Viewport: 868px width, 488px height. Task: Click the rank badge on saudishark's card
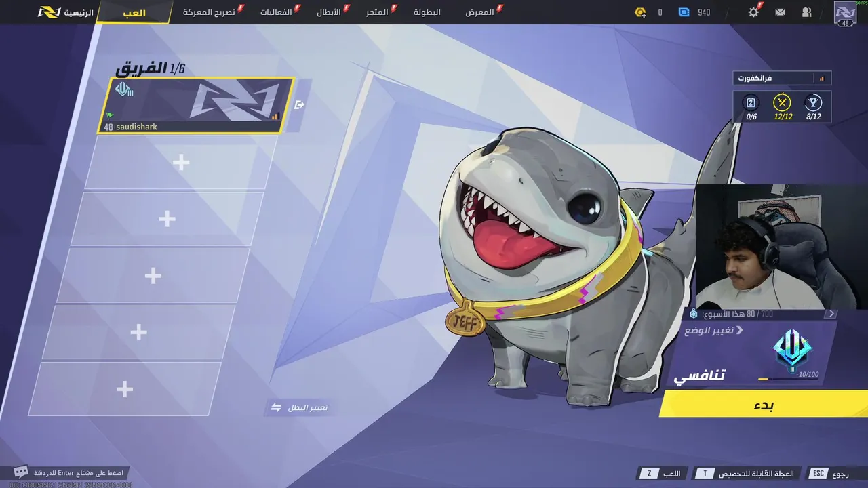pos(123,89)
